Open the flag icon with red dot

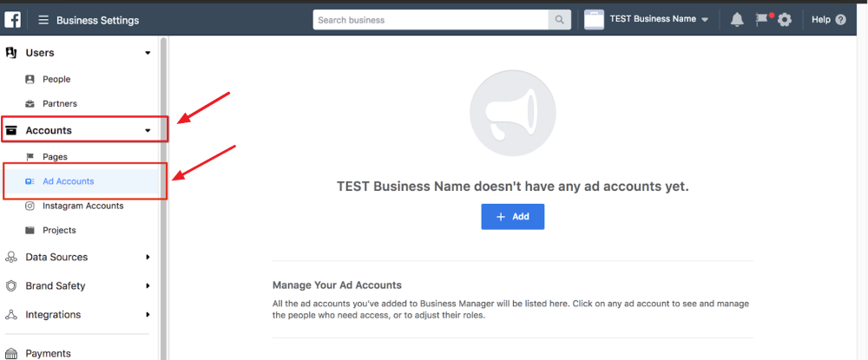pyautogui.click(x=763, y=19)
